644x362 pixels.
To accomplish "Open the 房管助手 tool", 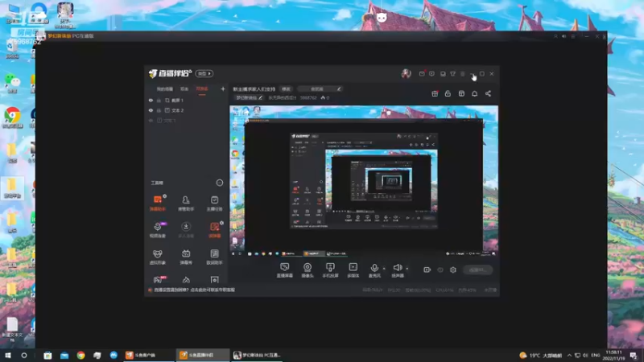I will pos(186,203).
